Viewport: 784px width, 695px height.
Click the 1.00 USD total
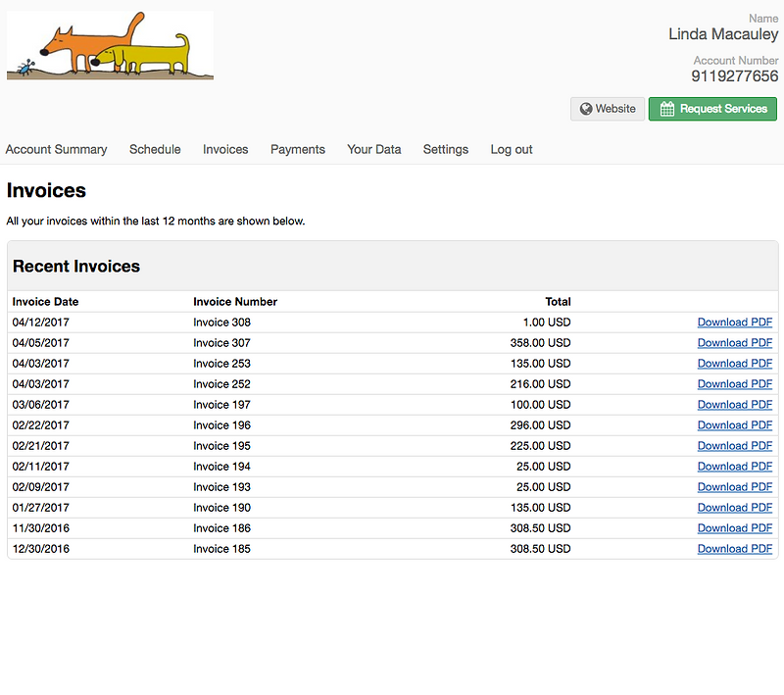(547, 323)
